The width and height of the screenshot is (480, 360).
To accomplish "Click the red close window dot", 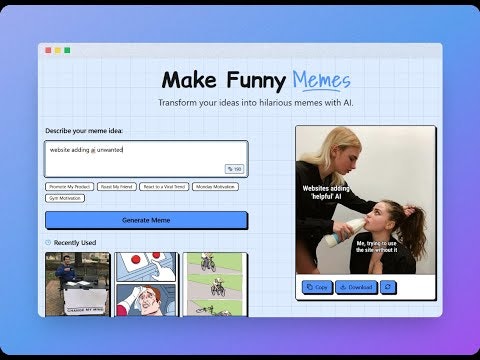I will pyautogui.click(x=48, y=50).
